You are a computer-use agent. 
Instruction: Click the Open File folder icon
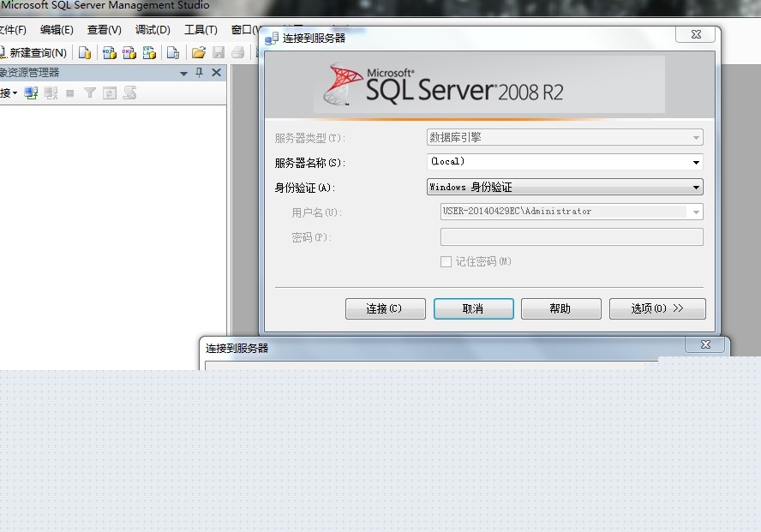pyautogui.click(x=199, y=53)
